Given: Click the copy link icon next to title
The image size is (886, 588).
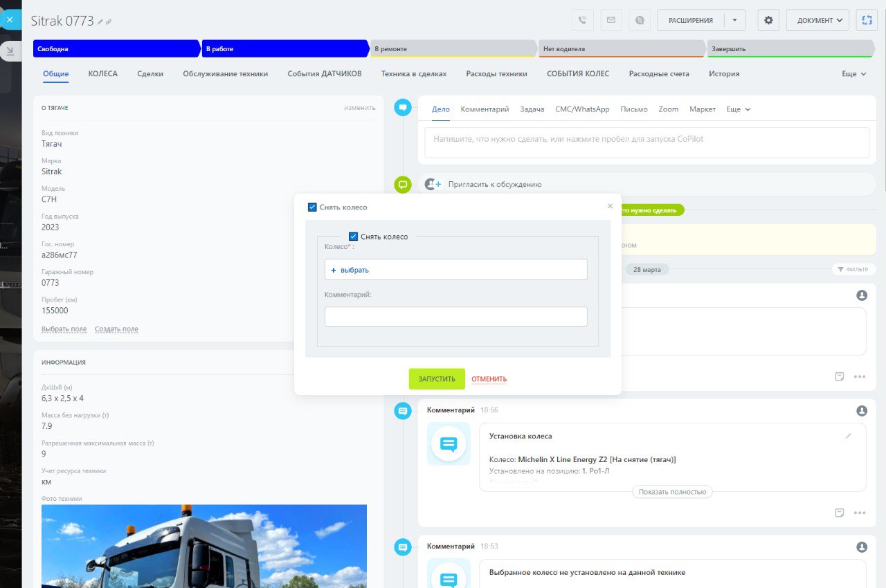Looking at the screenshot, I should tap(109, 22).
